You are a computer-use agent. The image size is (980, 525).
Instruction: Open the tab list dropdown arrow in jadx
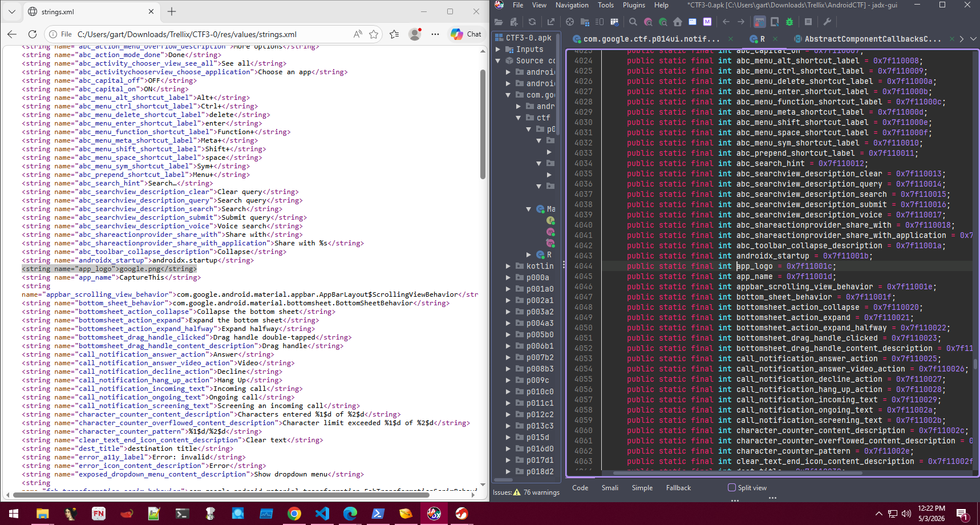(974, 39)
